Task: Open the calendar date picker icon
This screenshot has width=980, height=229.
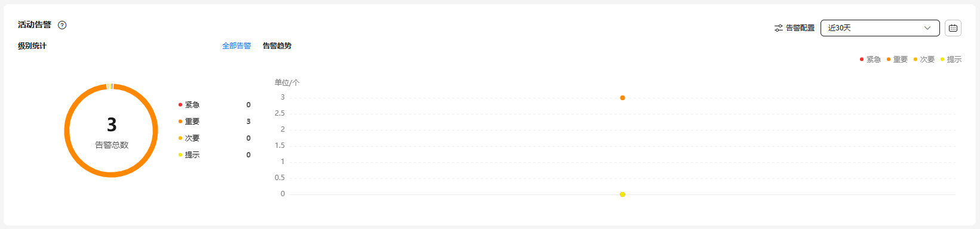Action: pyautogui.click(x=953, y=28)
